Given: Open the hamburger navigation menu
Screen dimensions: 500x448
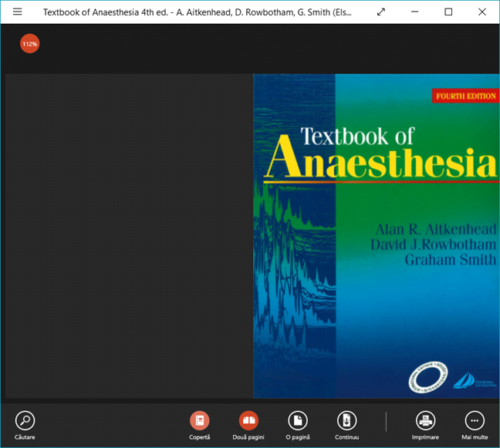Looking at the screenshot, I should pyautogui.click(x=18, y=12).
